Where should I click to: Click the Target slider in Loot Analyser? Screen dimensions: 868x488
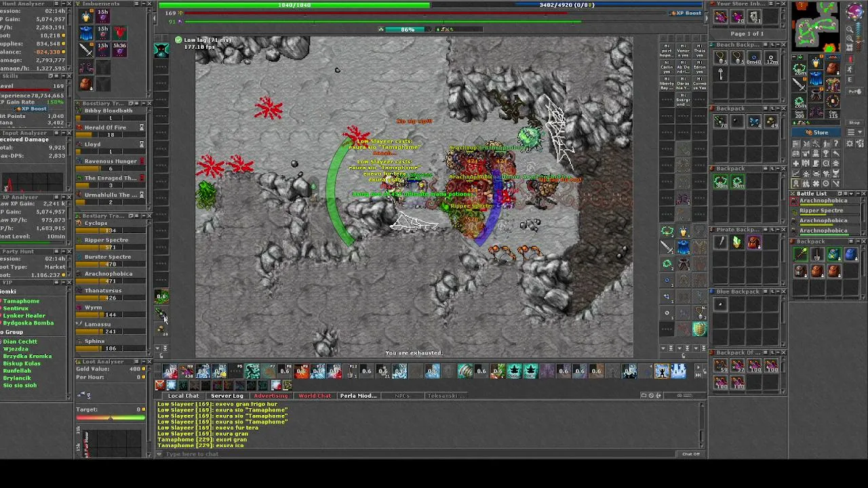[111, 418]
